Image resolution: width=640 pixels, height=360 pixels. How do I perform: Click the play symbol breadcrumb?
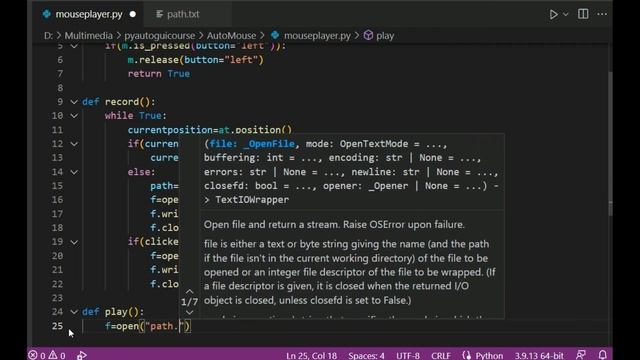(x=385, y=36)
